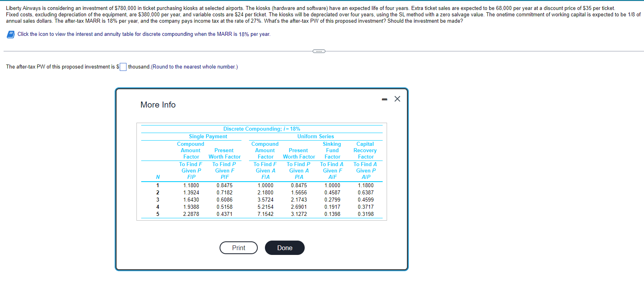Click the P/F value 0.4371
Image resolution: width=644 pixels, height=284 pixels.
pos(225,214)
